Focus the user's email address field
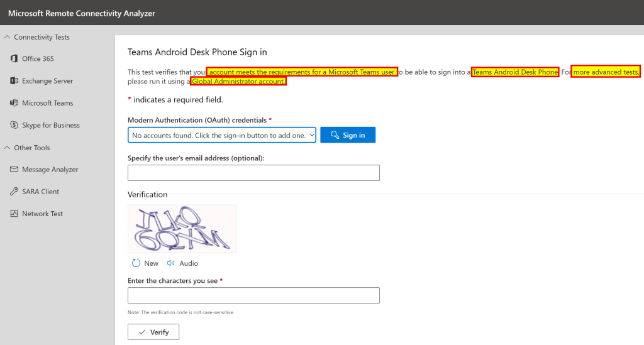The width and height of the screenshot is (644, 345). click(x=253, y=173)
